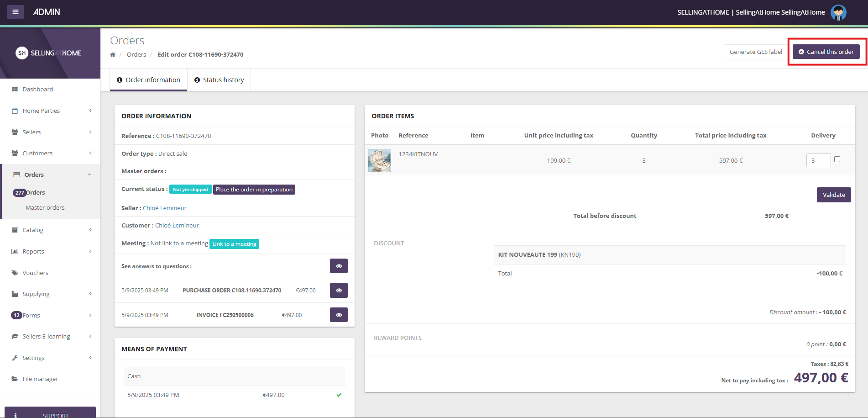
Task: Click Place the order in preparation
Action: [x=254, y=190]
